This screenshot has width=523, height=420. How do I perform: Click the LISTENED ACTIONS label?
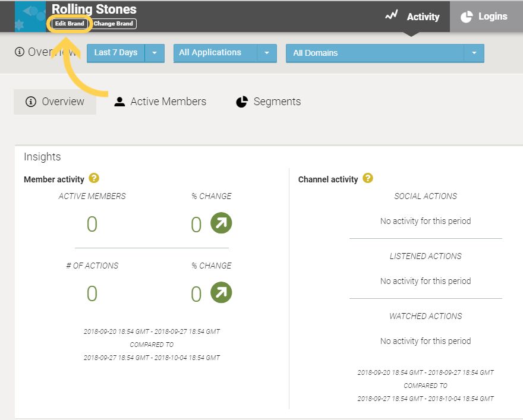tap(426, 256)
